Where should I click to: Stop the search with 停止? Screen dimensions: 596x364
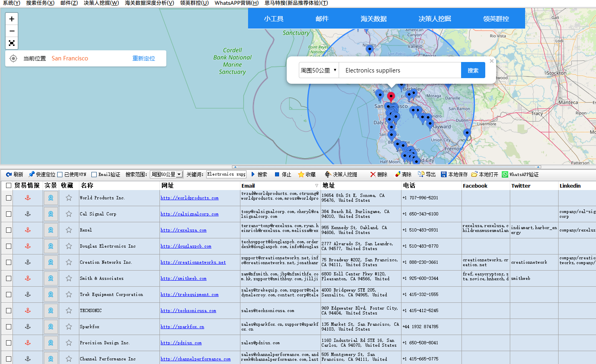click(x=283, y=174)
